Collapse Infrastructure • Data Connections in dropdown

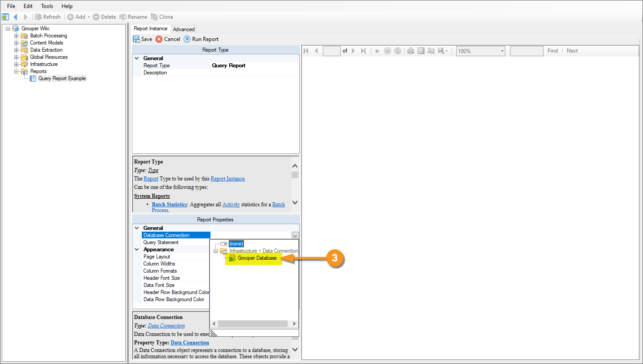(216, 251)
